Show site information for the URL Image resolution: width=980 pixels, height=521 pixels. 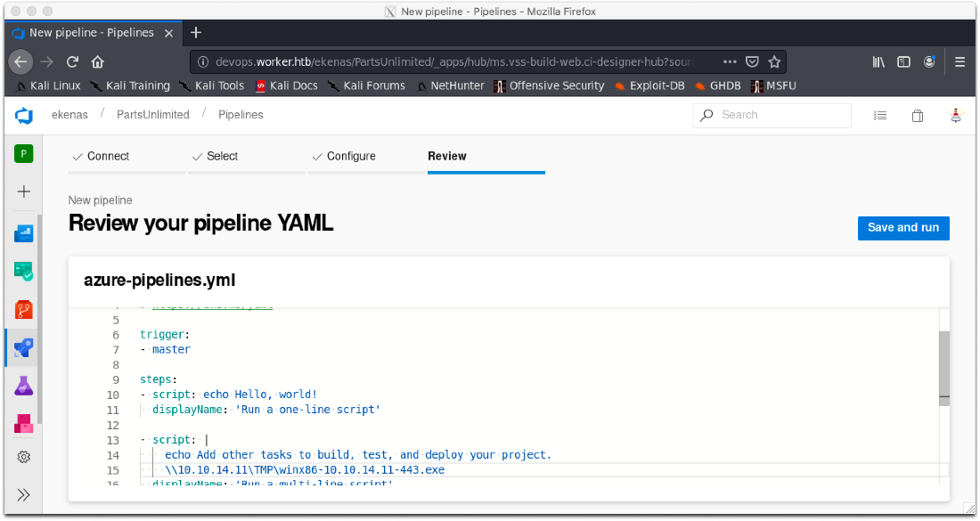(x=202, y=61)
